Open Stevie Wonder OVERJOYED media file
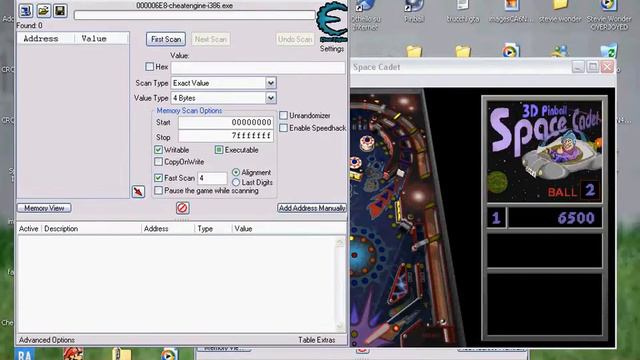640x360 pixels. point(608,15)
